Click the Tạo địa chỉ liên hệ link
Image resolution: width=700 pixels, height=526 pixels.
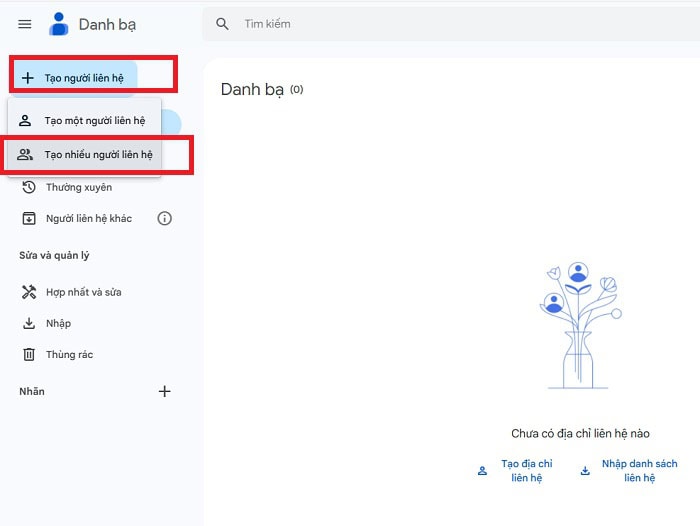point(526,471)
